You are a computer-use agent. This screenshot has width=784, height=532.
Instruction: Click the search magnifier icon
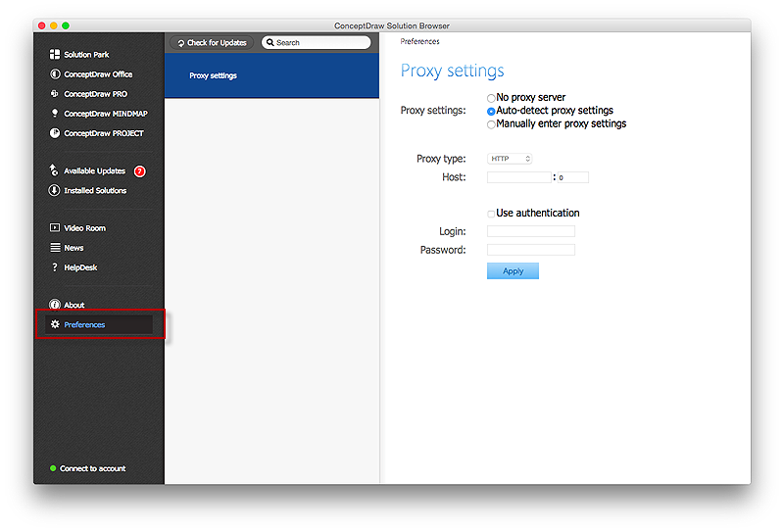tap(270, 42)
